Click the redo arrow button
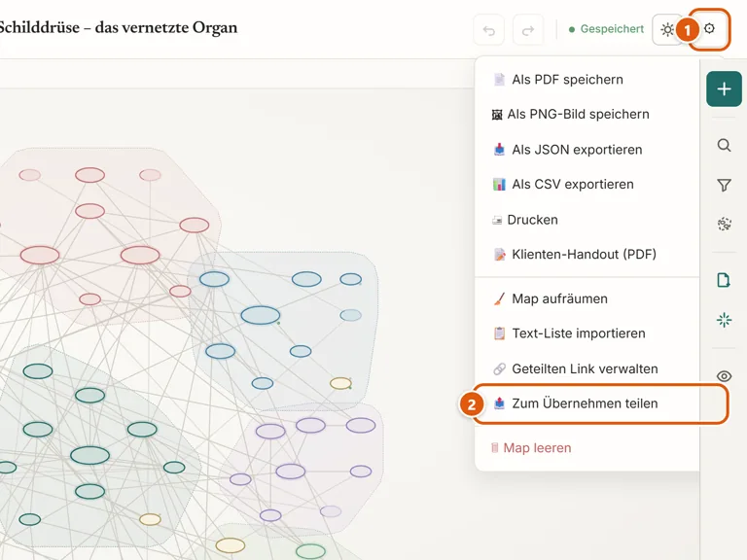This screenshot has height=560, width=747. pyautogui.click(x=528, y=30)
